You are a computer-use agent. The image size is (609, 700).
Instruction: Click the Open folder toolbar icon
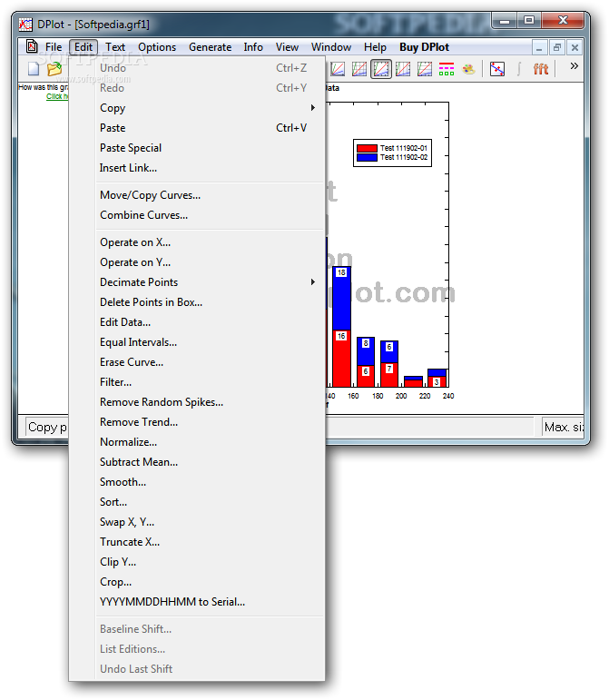(54, 69)
